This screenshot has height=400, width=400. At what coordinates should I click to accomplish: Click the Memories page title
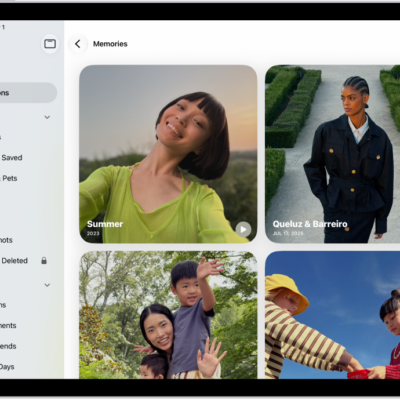pyautogui.click(x=110, y=44)
